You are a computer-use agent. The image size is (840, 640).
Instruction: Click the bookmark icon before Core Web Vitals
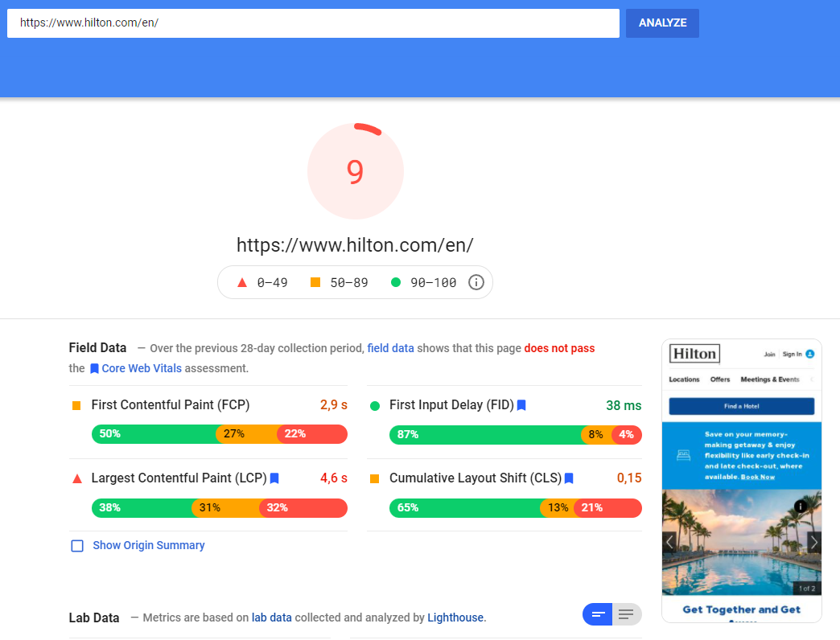pyautogui.click(x=94, y=369)
